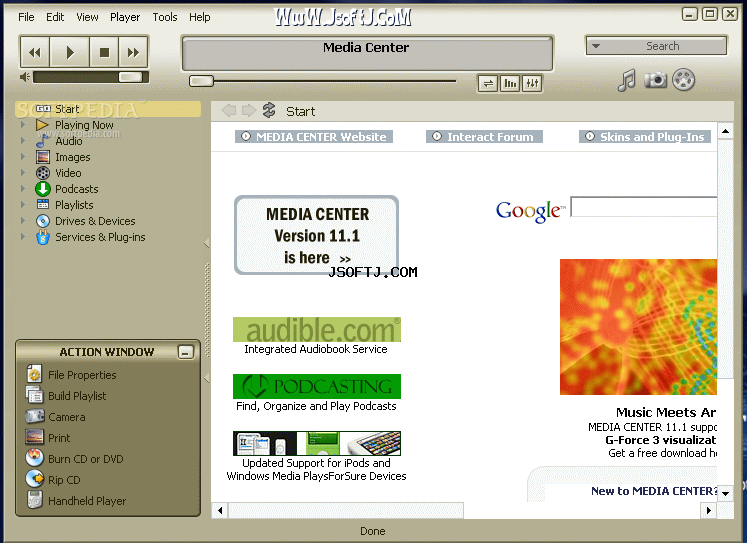Mute audio via speaker icon
This screenshot has height=543, width=747.
pos(25,77)
